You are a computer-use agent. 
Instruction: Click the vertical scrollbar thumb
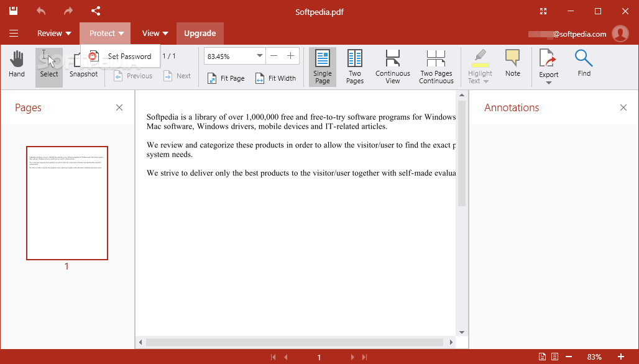[462, 153]
